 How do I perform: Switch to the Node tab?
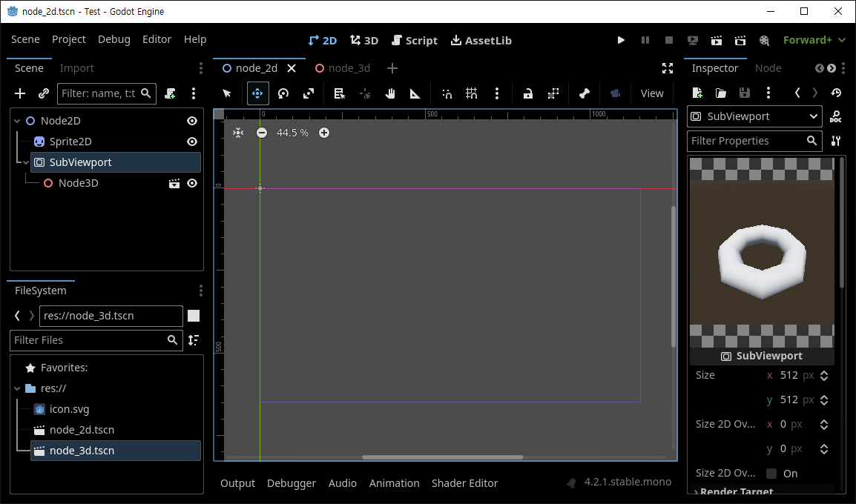768,68
